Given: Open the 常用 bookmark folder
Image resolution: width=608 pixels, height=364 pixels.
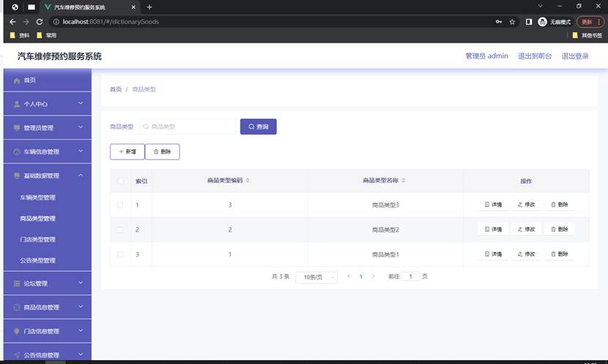Looking at the screenshot, I should pyautogui.click(x=47, y=35).
